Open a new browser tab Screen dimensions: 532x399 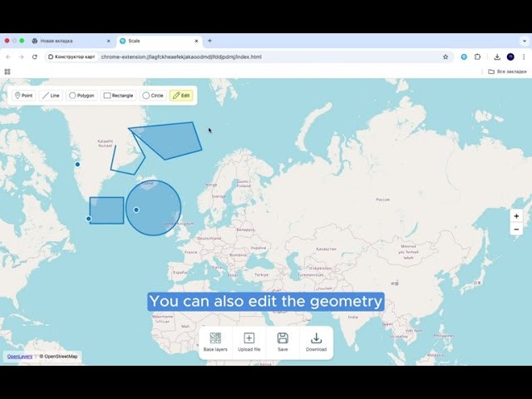[209, 41]
